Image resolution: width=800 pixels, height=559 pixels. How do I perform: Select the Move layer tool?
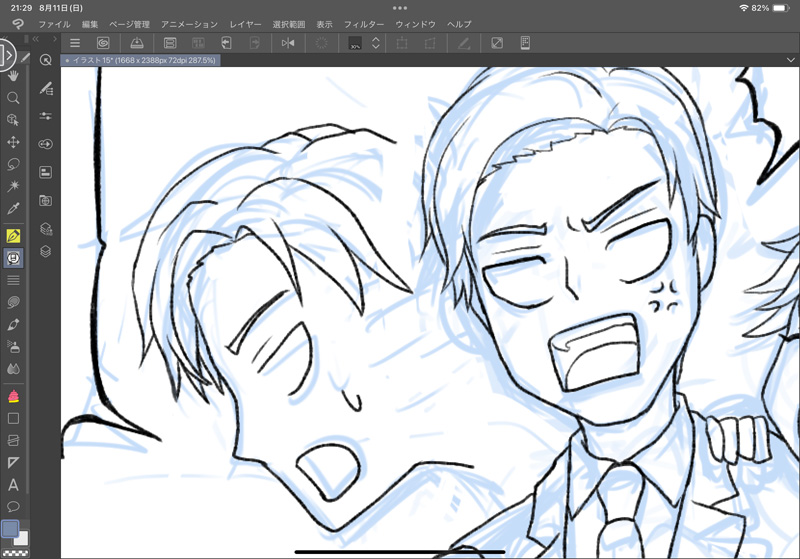14,143
